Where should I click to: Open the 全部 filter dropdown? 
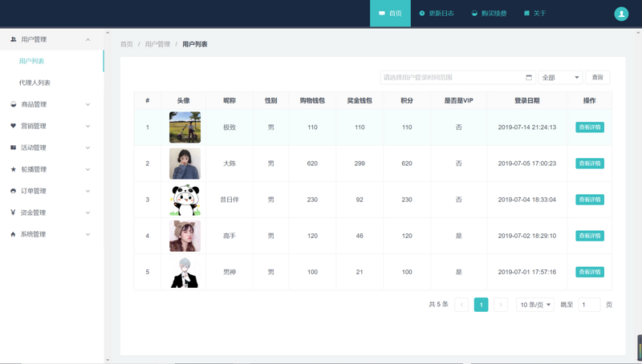(x=560, y=77)
